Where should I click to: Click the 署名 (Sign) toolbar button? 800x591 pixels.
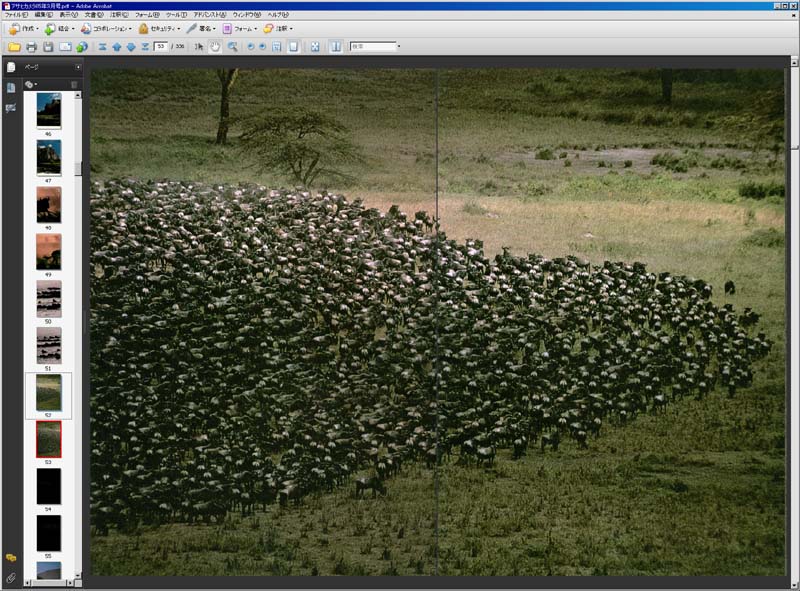tap(201, 29)
